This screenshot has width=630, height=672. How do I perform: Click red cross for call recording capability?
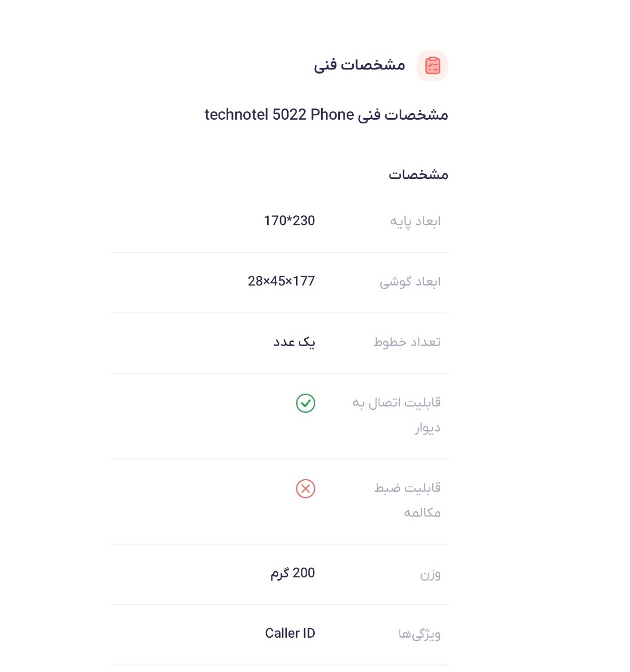click(306, 489)
